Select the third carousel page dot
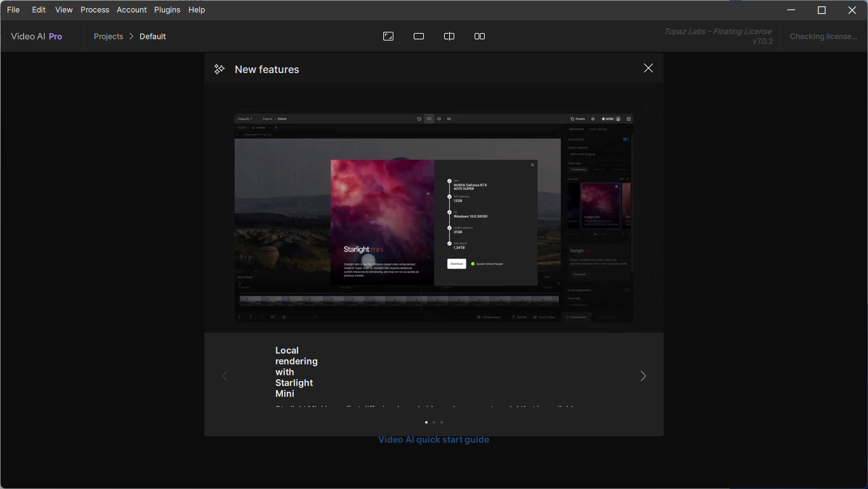Viewport: 868px width, 489px height. point(442,422)
